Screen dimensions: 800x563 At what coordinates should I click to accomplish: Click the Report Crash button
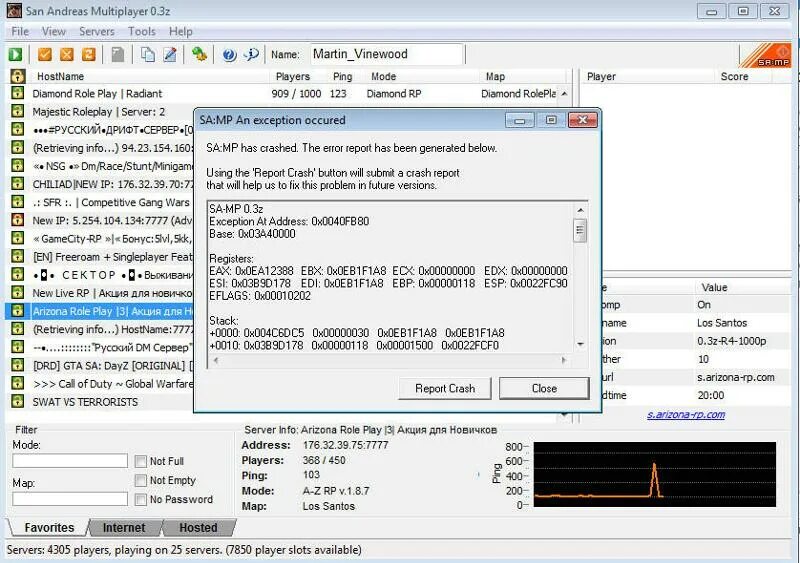[445, 388]
